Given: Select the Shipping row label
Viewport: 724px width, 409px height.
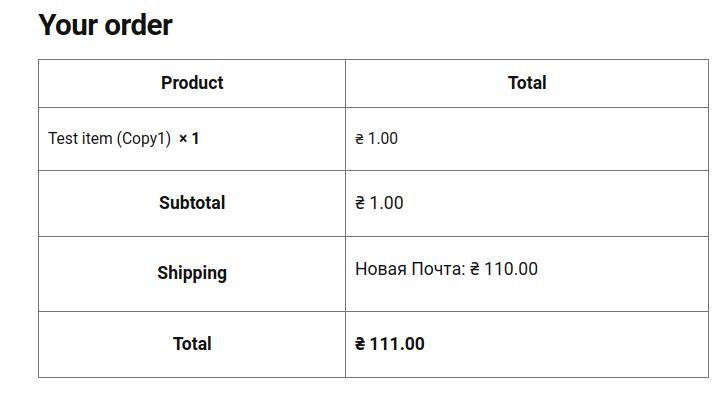Looking at the screenshot, I should pyautogui.click(x=192, y=273).
